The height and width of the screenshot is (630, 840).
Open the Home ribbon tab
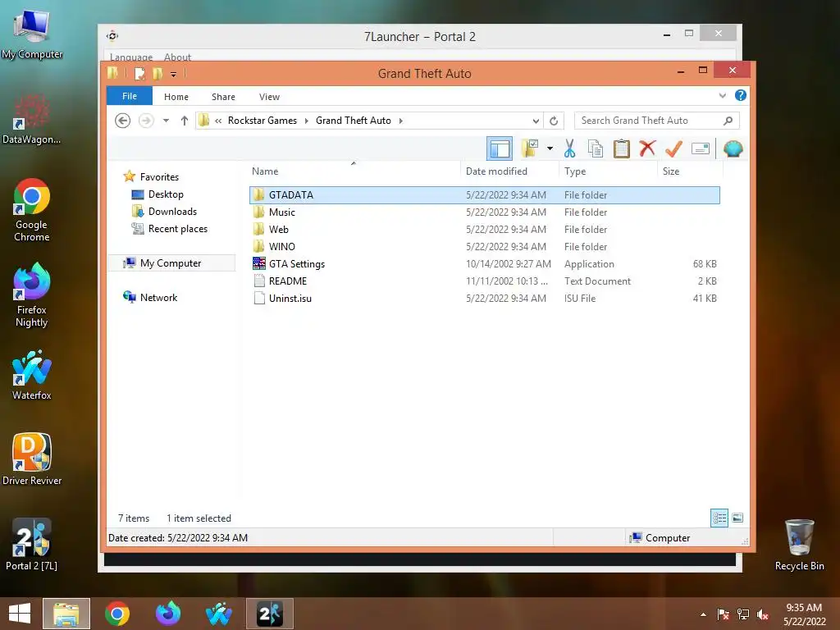point(176,97)
